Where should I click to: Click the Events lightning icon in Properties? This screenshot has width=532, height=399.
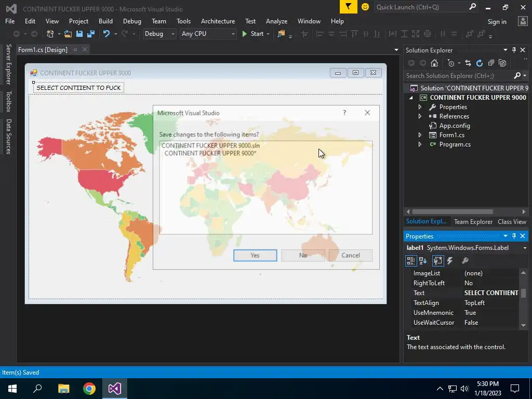[450, 261]
